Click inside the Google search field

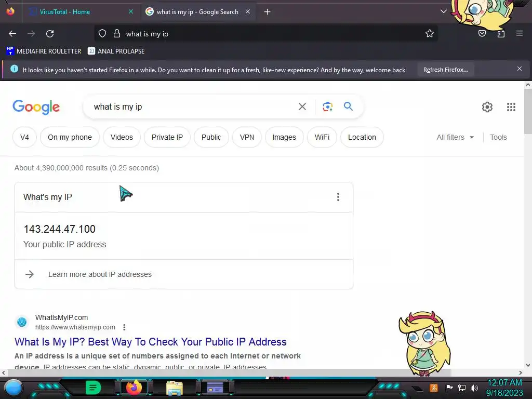pyautogui.click(x=190, y=107)
